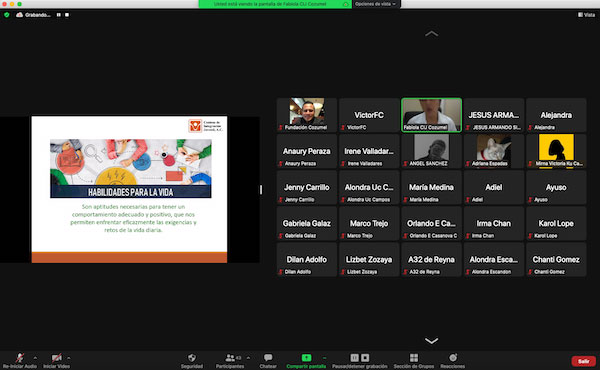Image resolution: width=600 pixels, height=370 pixels.
Task: Open the Reacciones emoji icon
Action: [453, 358]
